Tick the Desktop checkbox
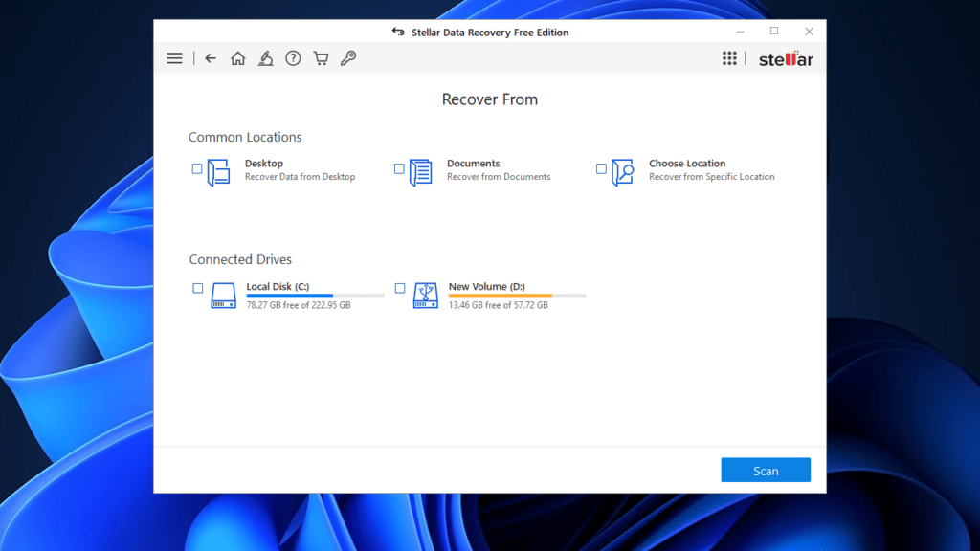This screenshot has height=551, width=980. point(197,168)
